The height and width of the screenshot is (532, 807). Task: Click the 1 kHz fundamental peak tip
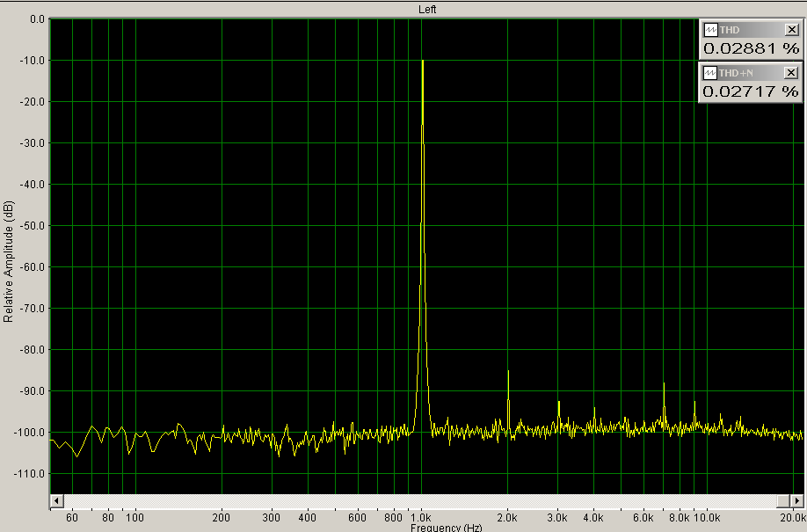(x=423, y=61)
